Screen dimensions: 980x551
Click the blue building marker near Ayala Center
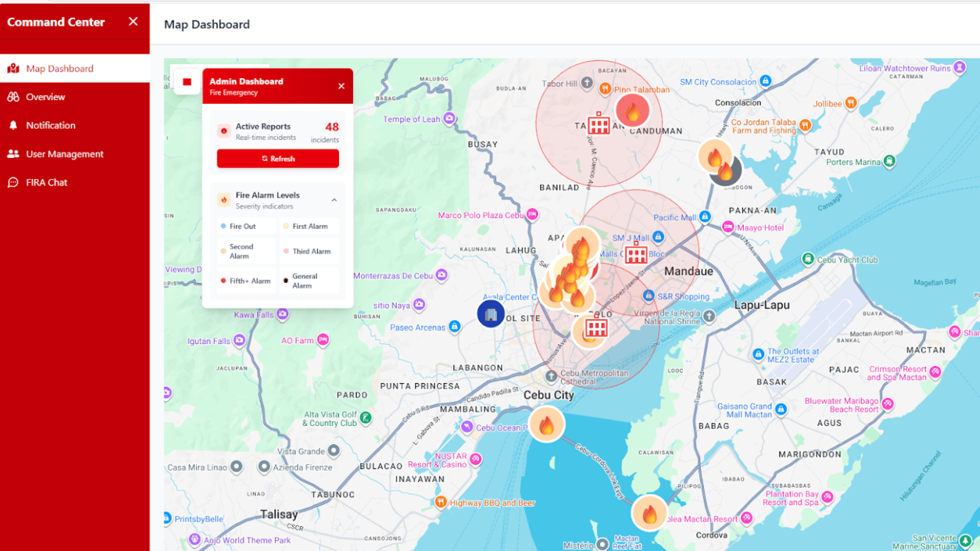tap(491, 314)
